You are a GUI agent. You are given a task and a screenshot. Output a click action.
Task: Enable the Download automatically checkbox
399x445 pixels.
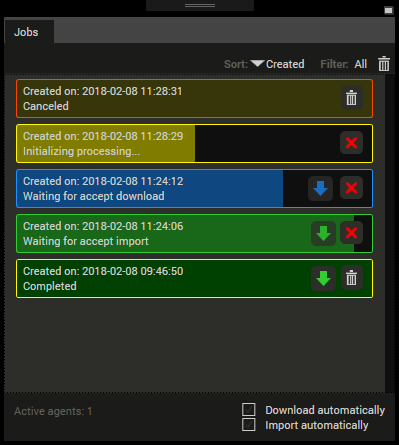tap(249, 410)
